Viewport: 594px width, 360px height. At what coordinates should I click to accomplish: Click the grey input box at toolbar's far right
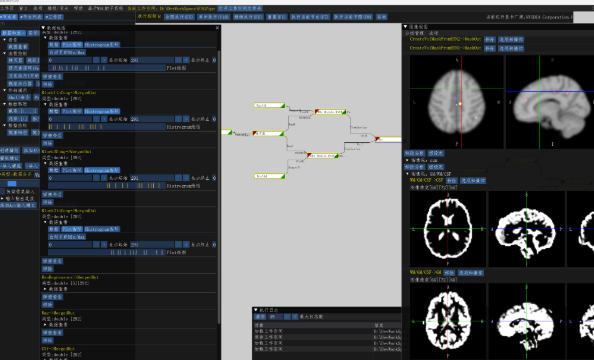(583, 17)
